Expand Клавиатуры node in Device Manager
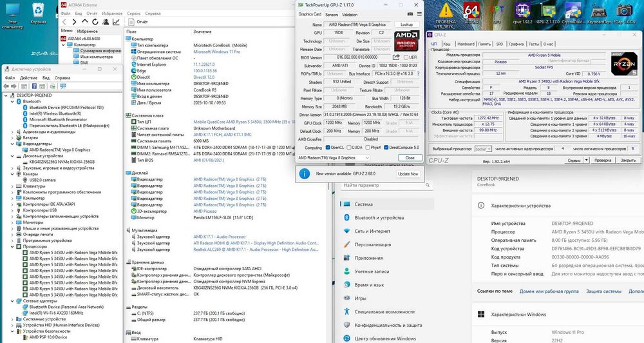644x343 pixels. coord(12,186)
